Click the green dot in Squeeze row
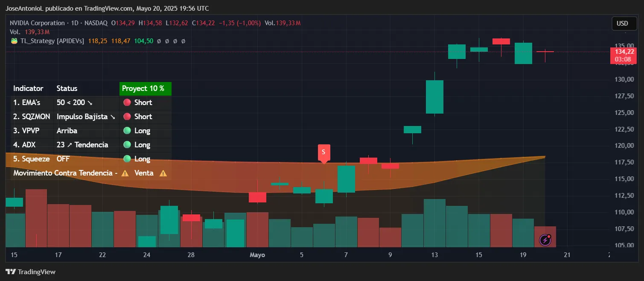 click(127, 159)
